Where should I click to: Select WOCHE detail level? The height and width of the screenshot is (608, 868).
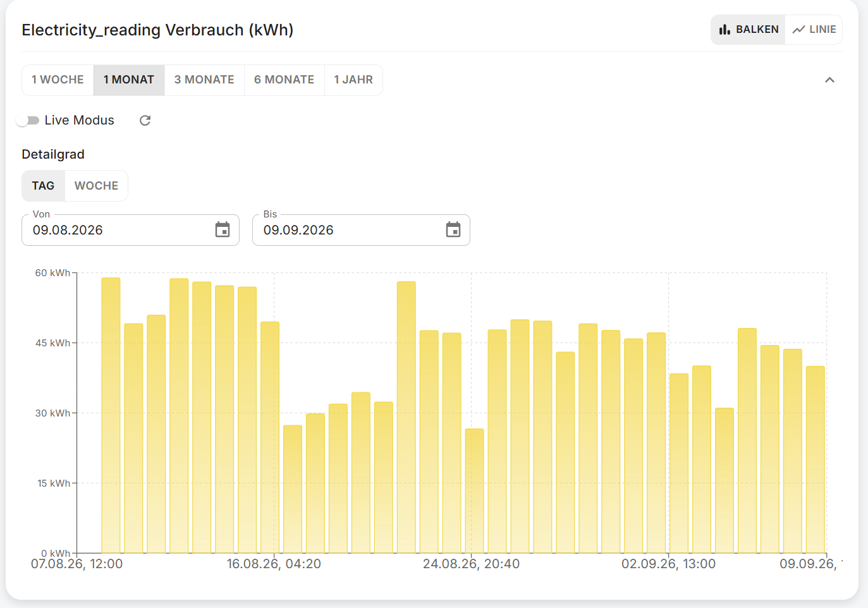[96, 186]
